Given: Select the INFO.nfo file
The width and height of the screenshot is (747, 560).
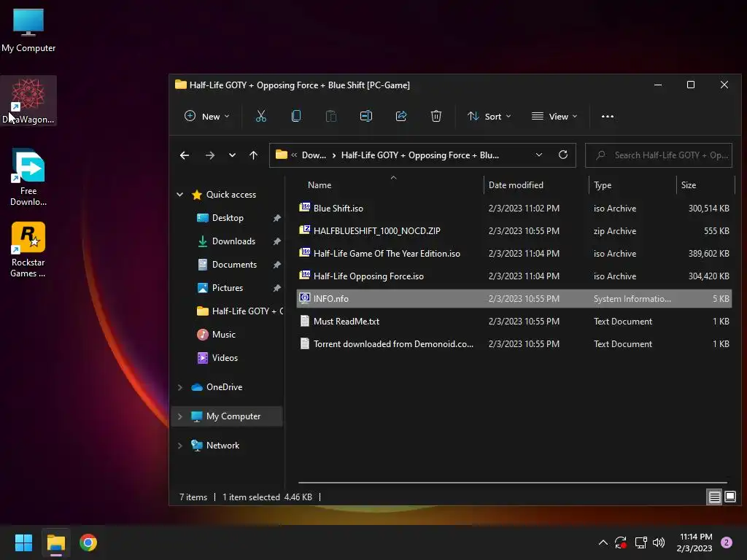Looking at the screenshot, I should [x=514, y=298].
